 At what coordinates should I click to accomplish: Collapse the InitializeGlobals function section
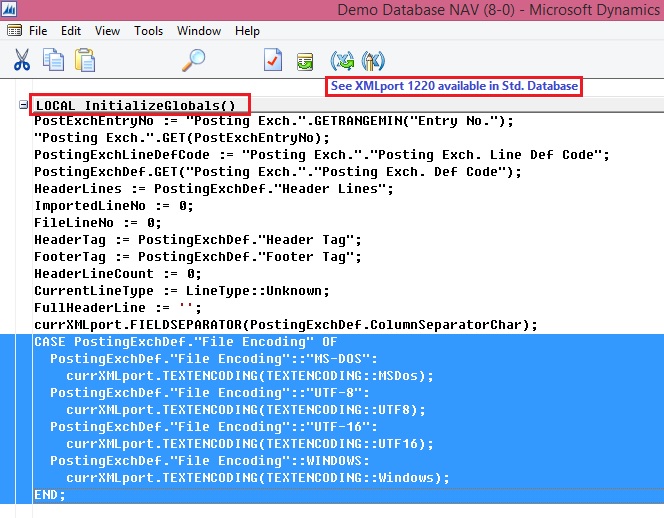pos(24,105)
